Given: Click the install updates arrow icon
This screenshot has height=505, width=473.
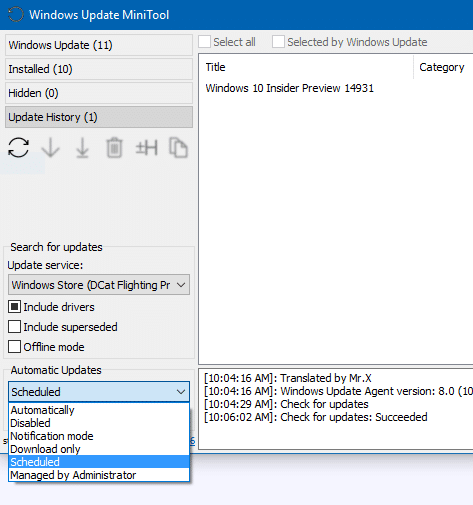Looking at the screenshot, I should coord(82,148).
